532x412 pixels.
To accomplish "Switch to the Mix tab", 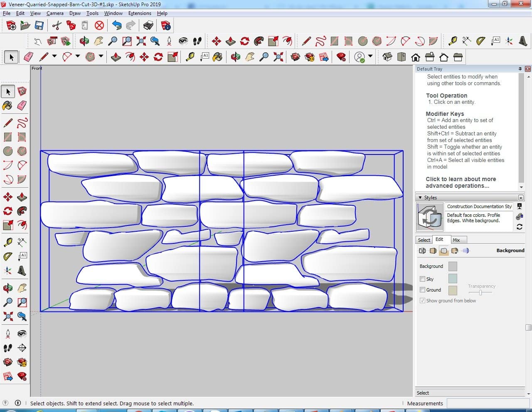I will point(456,240).
